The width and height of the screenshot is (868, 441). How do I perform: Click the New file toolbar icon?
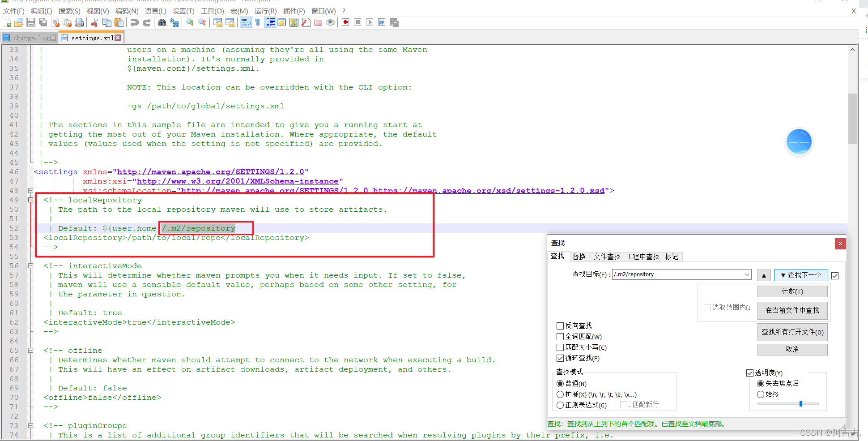(7, 22)
